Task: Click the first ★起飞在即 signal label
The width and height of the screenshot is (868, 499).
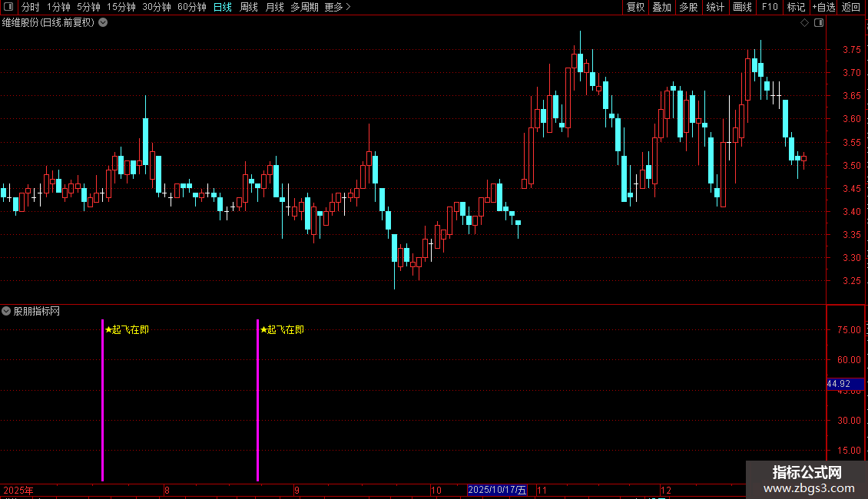Action: tap(127, 329)
